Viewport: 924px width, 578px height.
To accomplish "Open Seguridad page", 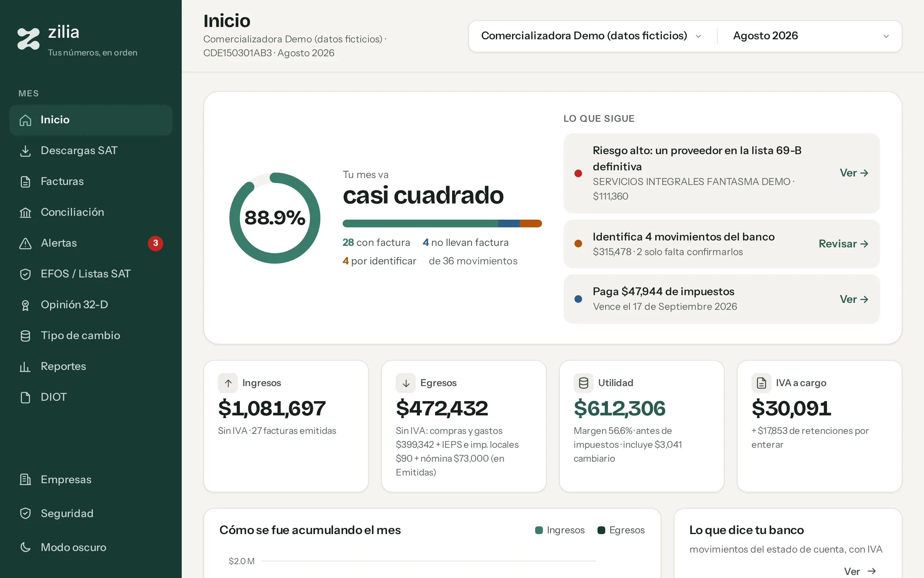I will pos(91,514).
